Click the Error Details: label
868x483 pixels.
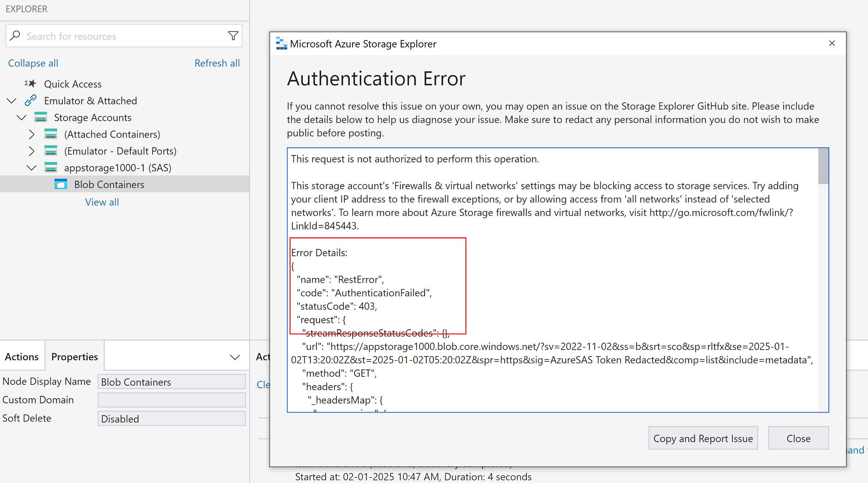(x=319, y=253)
